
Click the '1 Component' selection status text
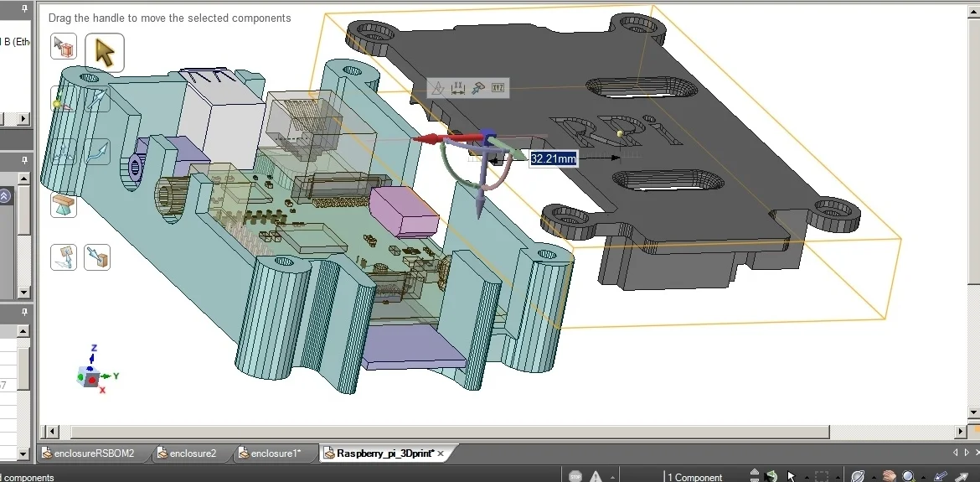695,478
